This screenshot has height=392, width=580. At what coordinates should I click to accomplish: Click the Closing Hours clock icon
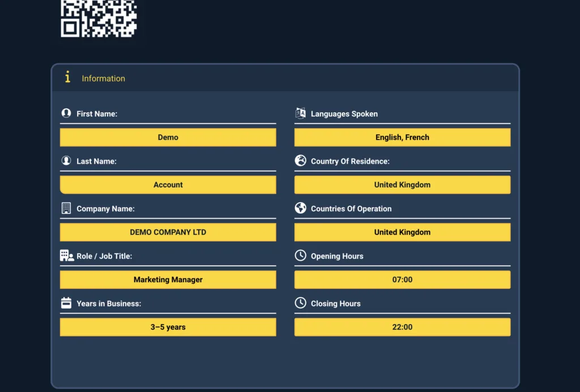click(300, 303)
